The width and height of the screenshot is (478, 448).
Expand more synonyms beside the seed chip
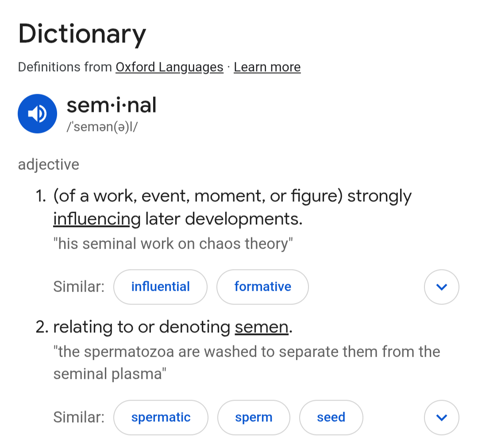(x=441, y=417)
